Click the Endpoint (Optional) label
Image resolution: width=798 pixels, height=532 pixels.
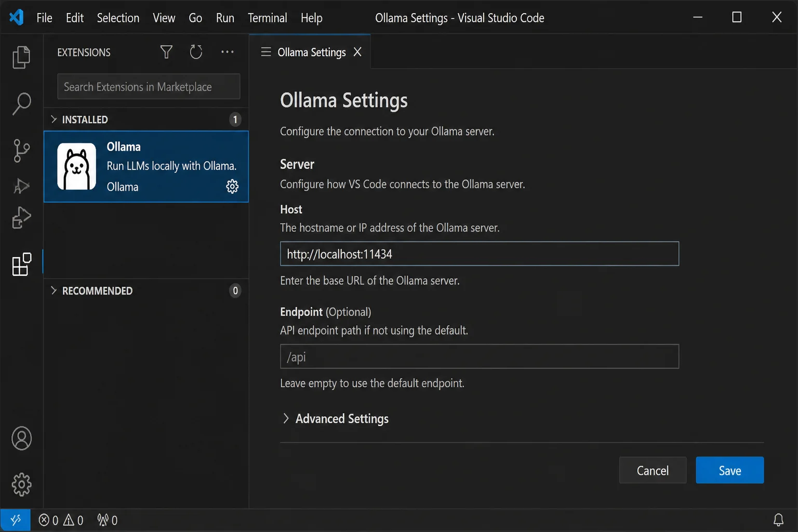pos(326,312)
